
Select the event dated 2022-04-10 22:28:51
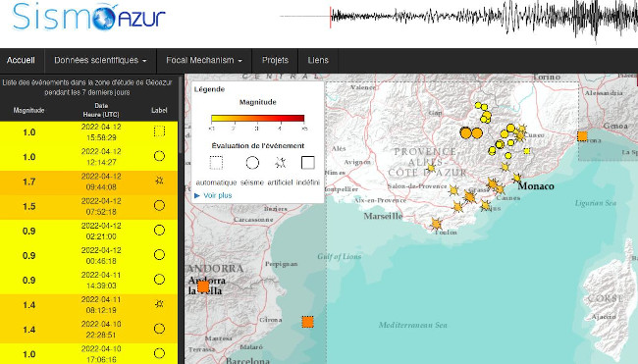(88, 330)
